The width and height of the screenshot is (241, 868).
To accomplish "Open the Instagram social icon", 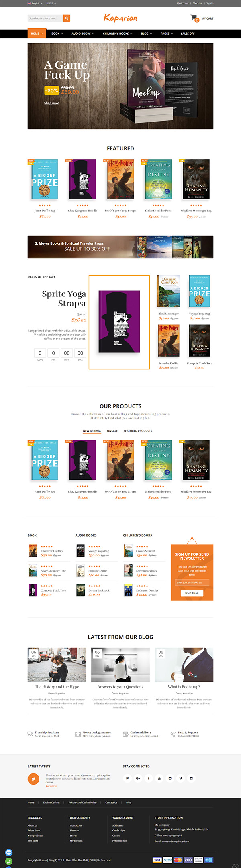I will pyautogui.click(x=191, y=778).
